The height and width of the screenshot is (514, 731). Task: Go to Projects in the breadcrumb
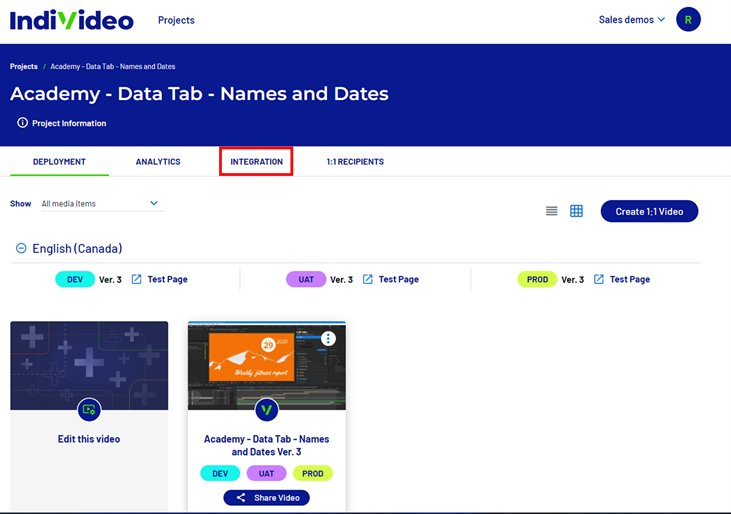pos(24,67)
